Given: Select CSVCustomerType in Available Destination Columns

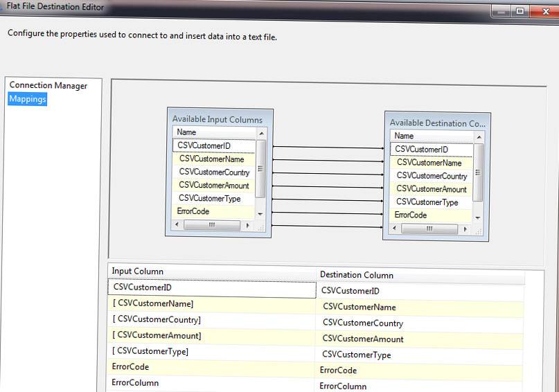Looking at the screenshot, I should (432, 202).
